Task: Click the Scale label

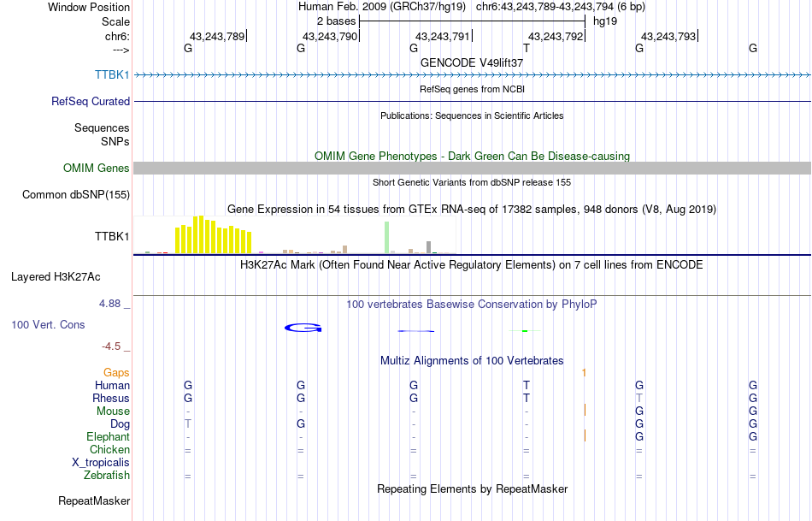Action: click(115, 21)
